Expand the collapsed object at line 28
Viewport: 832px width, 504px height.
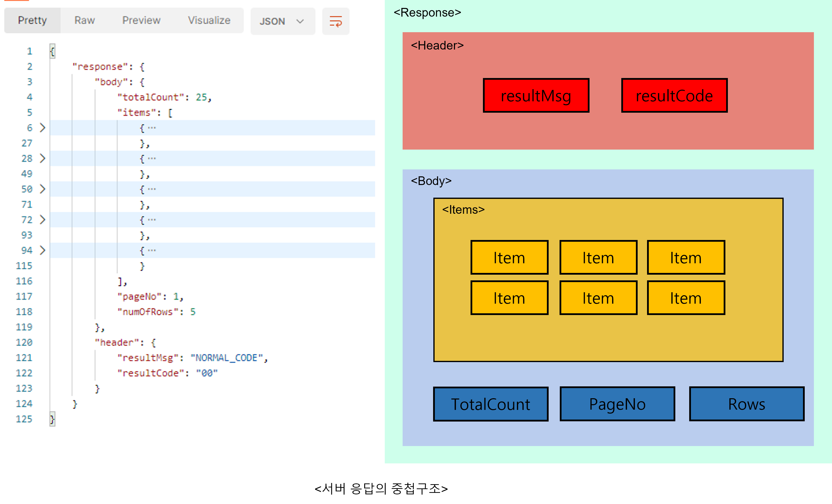[x=43, y=158]
